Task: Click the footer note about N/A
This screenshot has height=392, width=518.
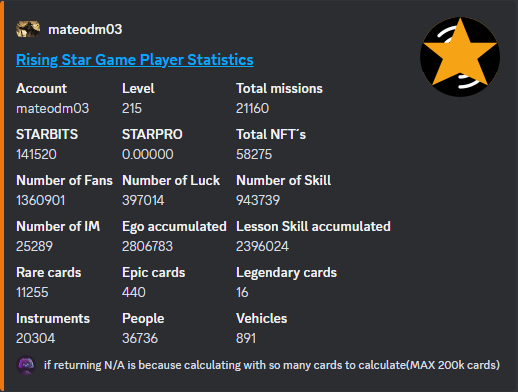Action: 272,365
